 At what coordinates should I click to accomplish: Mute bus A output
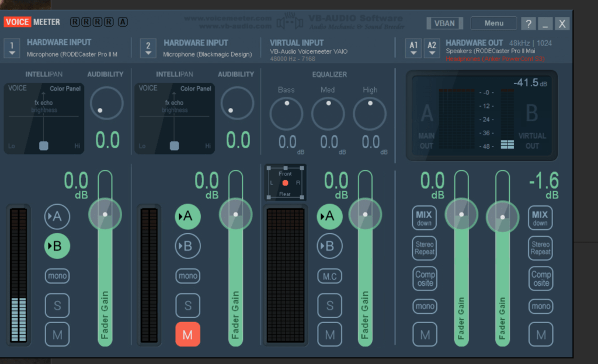click(425, 335)
